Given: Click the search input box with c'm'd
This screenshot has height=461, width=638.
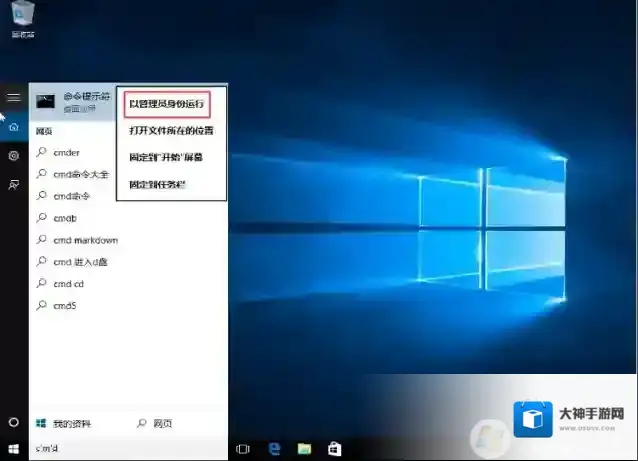Looking at the screenshot, I should click(x=128, y=449).
